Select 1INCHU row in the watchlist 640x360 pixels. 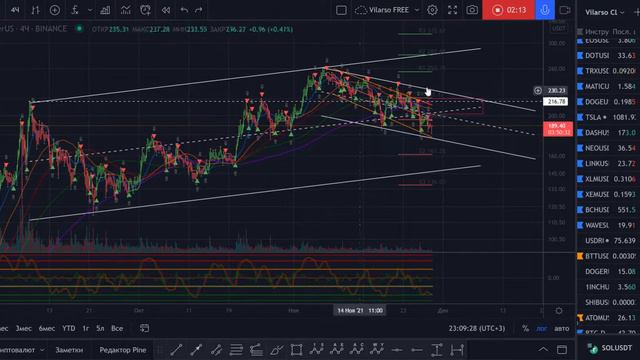[608, 287]
